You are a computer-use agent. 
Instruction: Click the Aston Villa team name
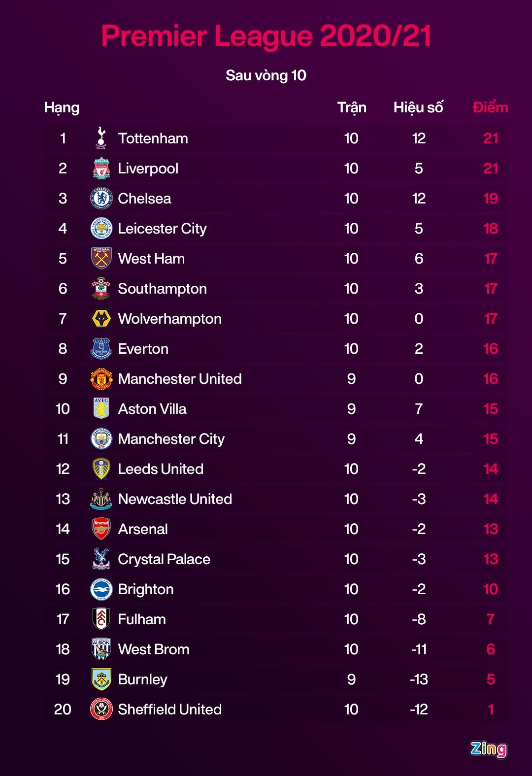[152, 409]
